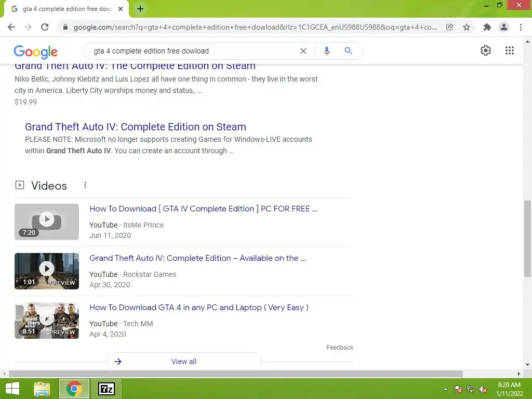Open Grand Theft Auto IV Available on the link

(198, 258)
